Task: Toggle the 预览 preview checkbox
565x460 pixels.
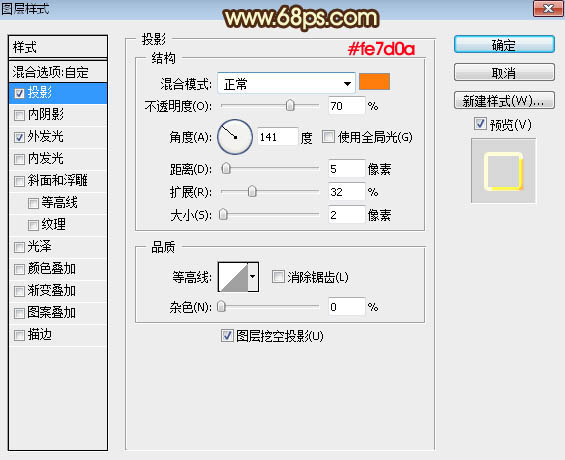Action: point(480,124)
